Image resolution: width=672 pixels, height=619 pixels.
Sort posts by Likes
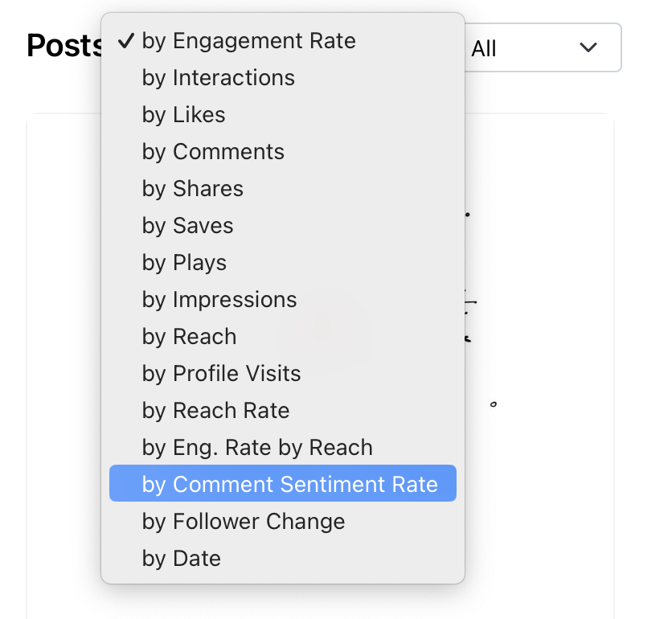coord(183,115)
